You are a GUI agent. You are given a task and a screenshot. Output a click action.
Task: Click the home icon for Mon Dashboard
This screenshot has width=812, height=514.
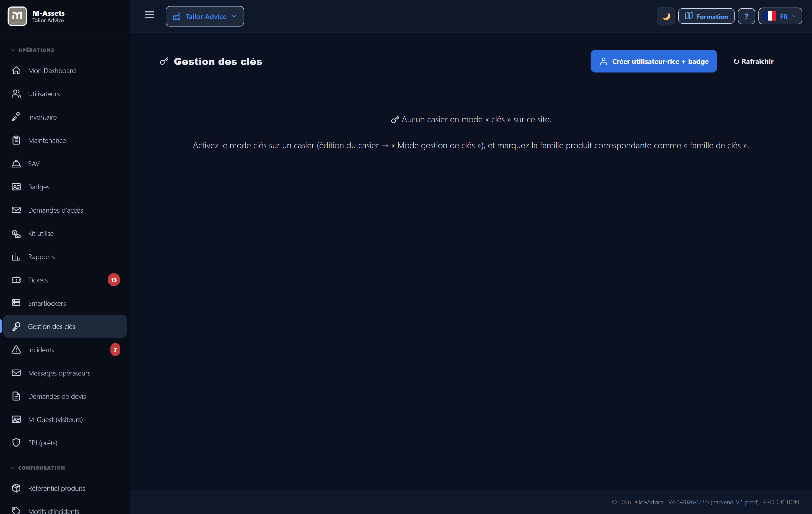point(16,70)
